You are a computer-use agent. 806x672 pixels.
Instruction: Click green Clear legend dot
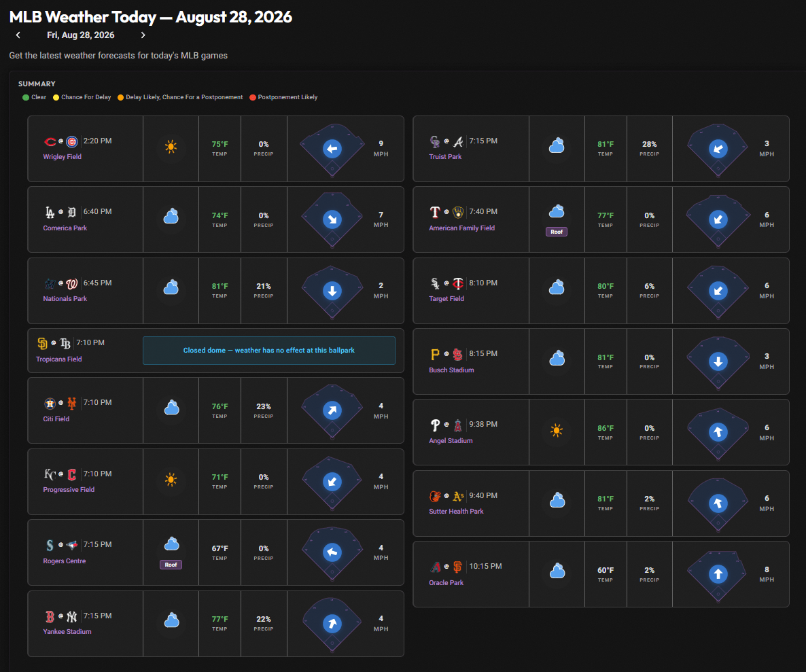tap(26, 98)
